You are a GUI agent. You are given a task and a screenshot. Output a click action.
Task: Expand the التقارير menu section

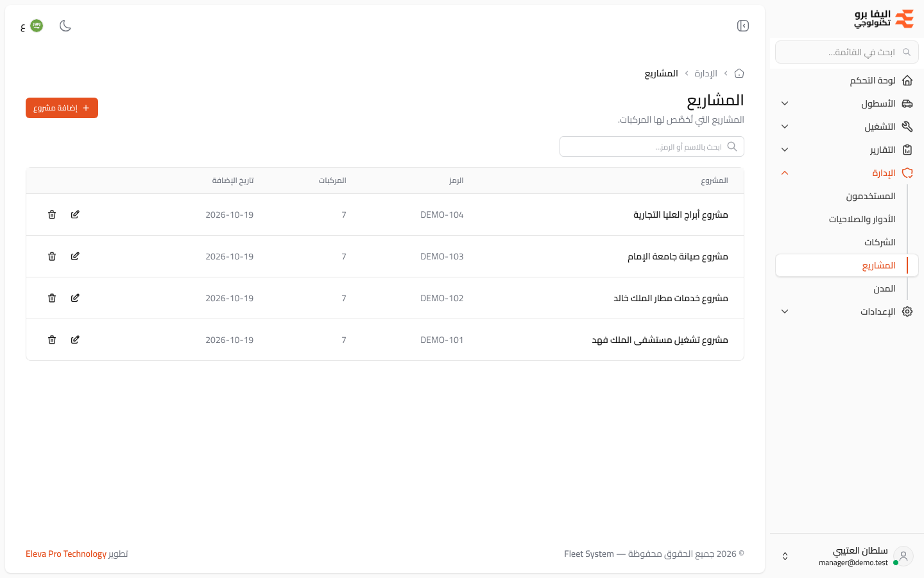(847, 150)
